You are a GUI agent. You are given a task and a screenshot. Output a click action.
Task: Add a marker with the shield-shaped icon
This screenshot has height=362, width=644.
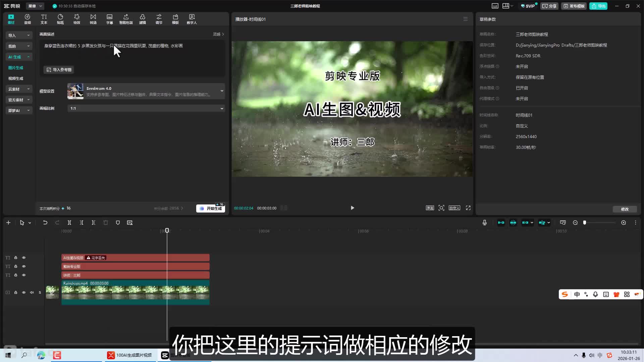(x=118, y=223)
